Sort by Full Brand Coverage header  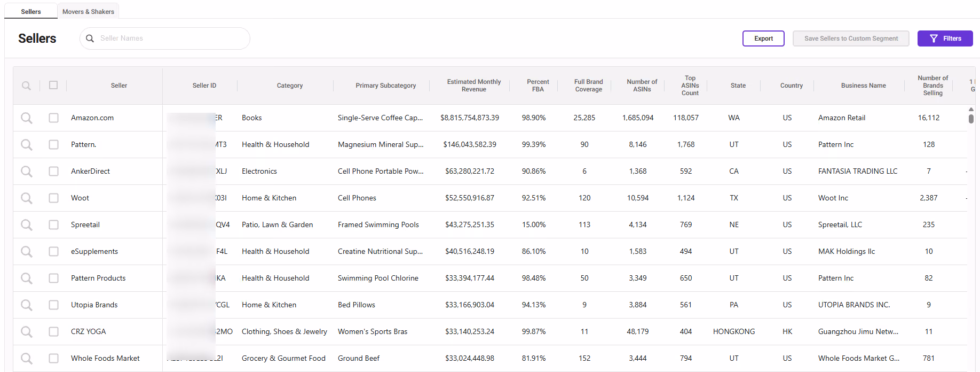click(x=589, y=86)
